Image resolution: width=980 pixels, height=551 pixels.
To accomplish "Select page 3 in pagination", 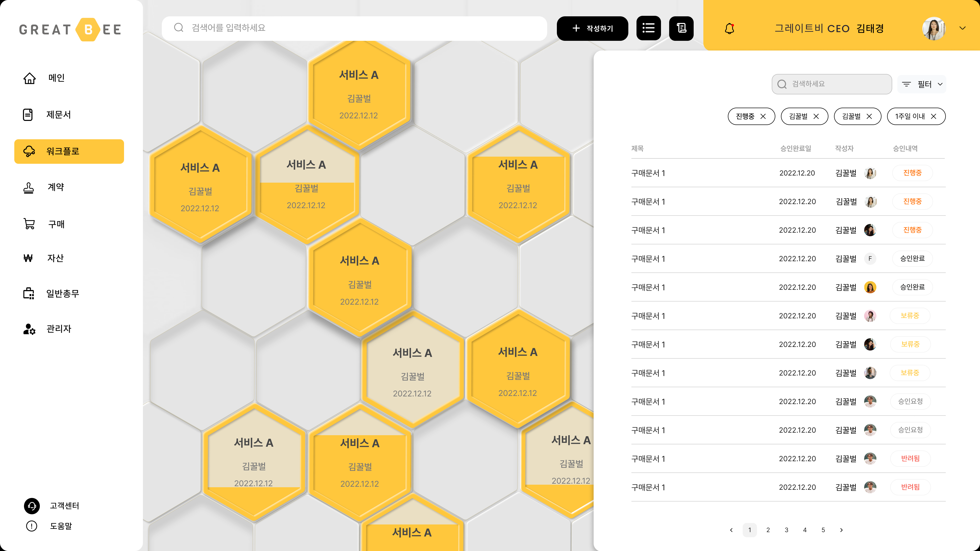I will [786, 530].
